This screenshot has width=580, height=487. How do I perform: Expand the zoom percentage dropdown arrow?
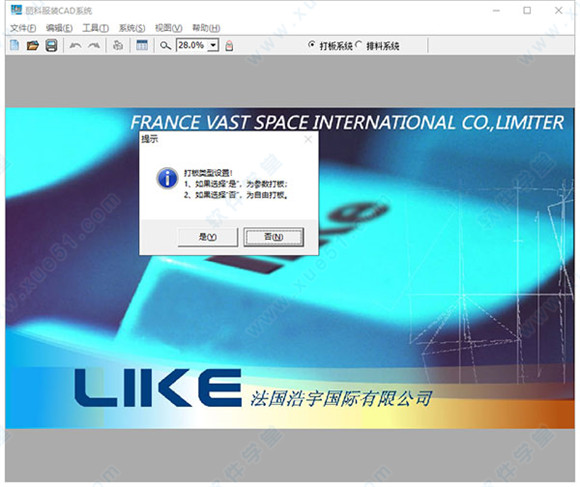213,45
